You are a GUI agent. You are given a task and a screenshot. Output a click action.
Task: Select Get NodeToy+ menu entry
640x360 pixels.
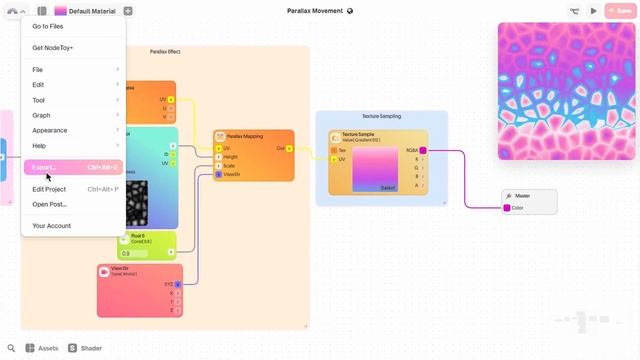pos(73,48)
